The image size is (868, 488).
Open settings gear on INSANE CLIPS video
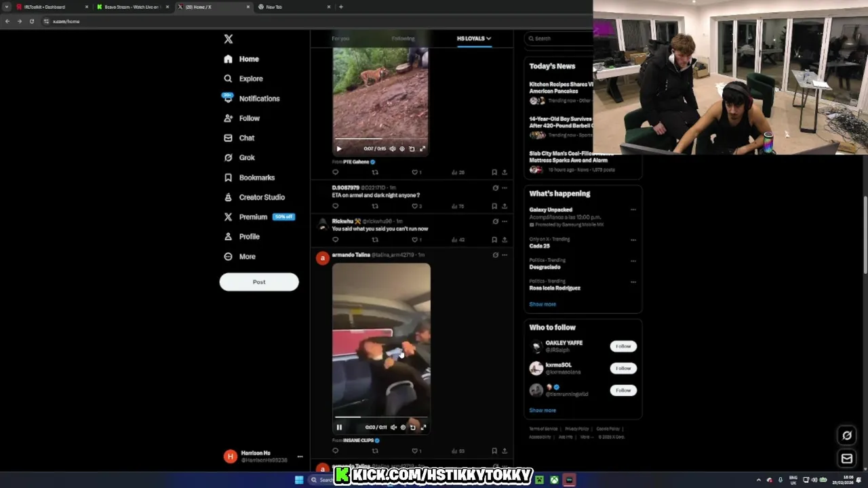click(x=403, y=427)
